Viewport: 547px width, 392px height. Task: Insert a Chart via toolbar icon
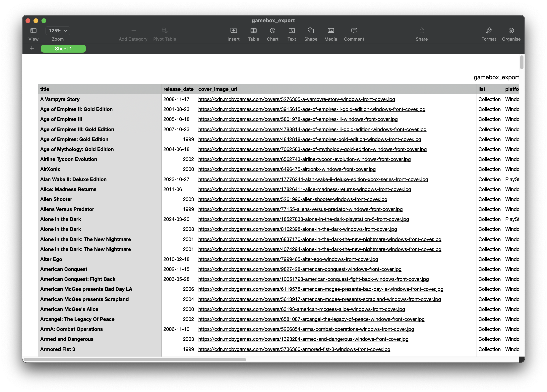coord(272,31)
